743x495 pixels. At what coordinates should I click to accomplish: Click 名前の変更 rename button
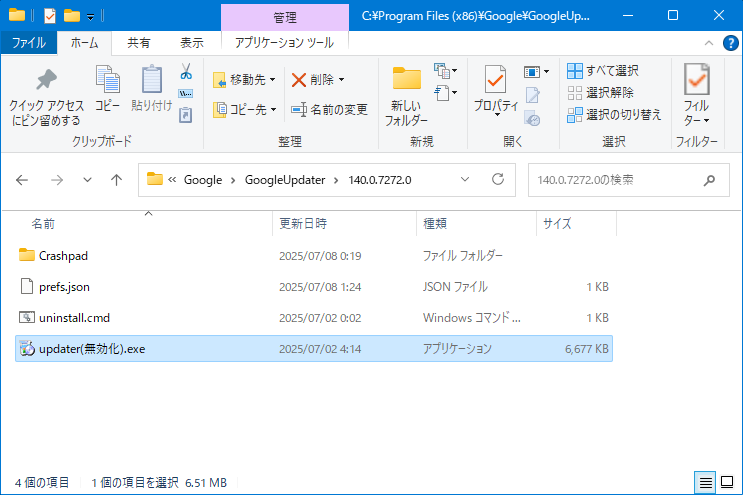point(329,109)
